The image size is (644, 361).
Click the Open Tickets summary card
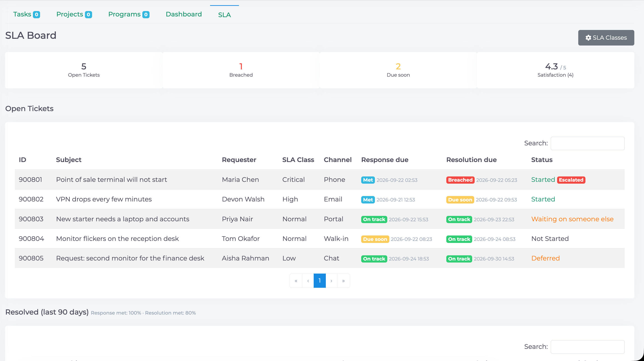(84, 70)
